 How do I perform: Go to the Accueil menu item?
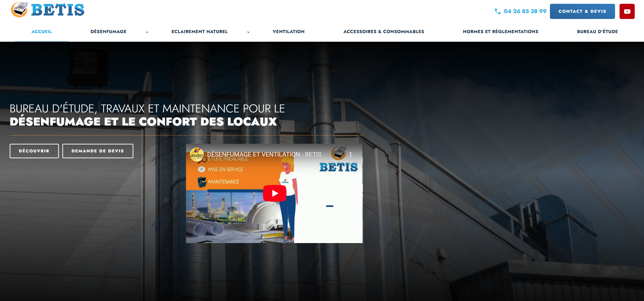42,31
